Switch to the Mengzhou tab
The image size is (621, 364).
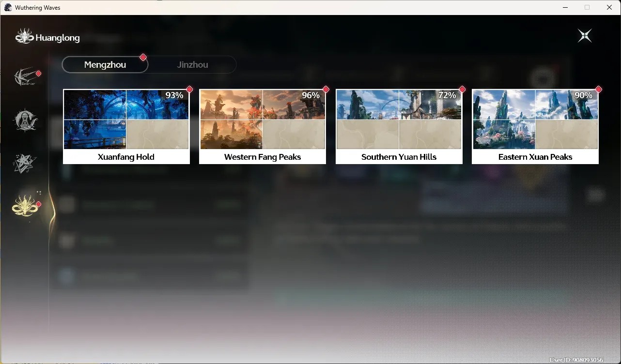click(105, 64)
